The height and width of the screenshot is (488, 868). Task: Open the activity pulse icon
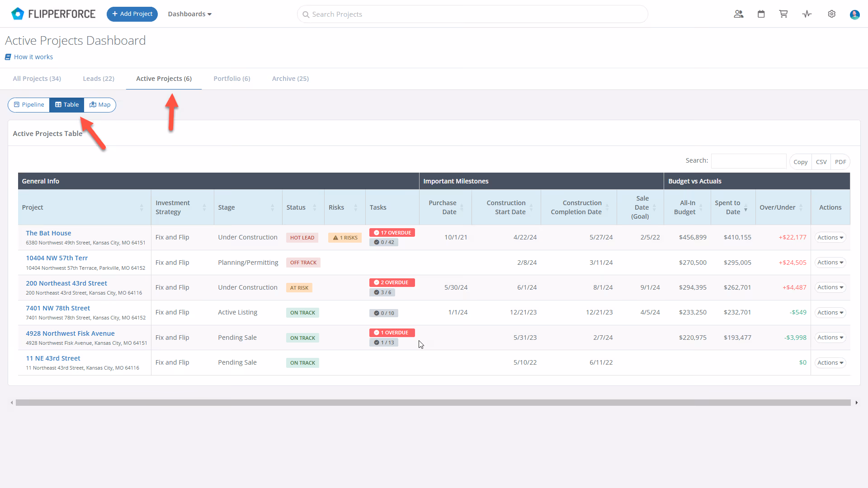807,14
